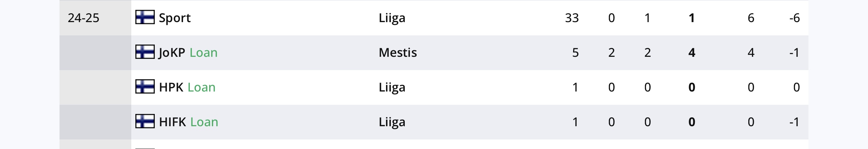
Task: Open the Sport team page
Action: click(174, 18)
